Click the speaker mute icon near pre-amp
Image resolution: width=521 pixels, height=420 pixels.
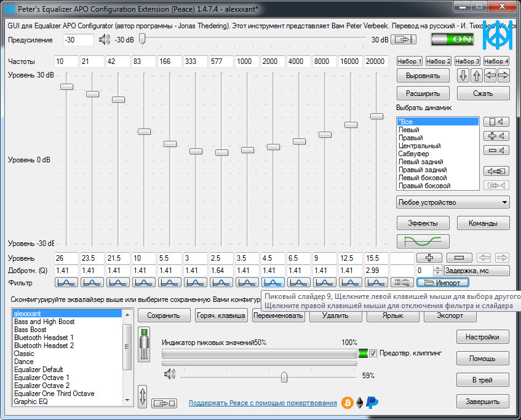[x=104, y=40]
